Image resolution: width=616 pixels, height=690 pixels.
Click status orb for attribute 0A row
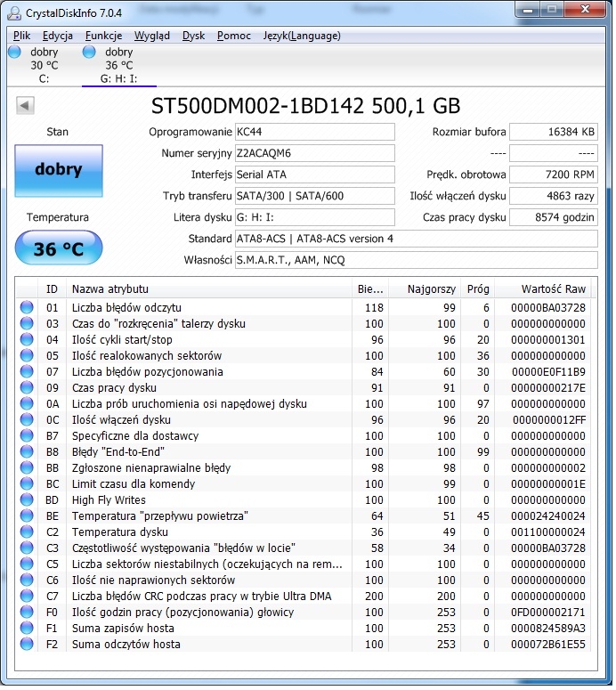click(27, 403)
